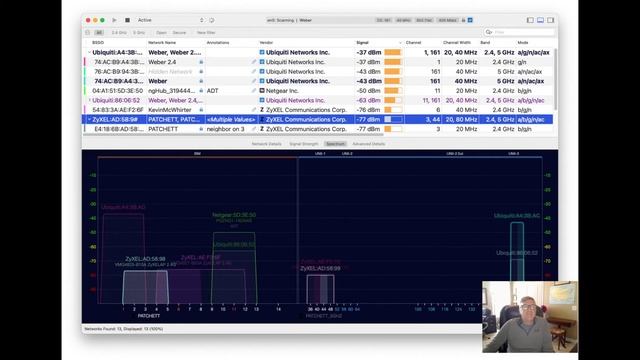Click the lock icon in the ngHub_319444 row

[x=201, y=91]
